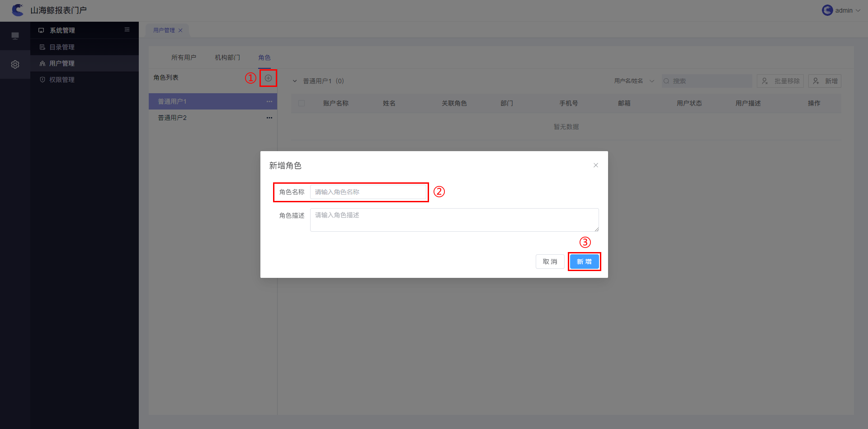Viewport: 868px width, 429px height.
Task: Click the 用户状态 column header
Action: coord(689,103)
